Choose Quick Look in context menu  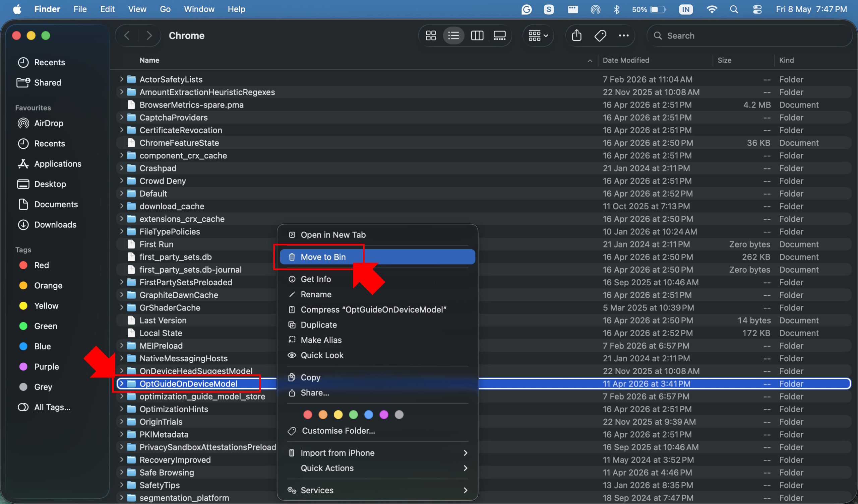point(377,355)
